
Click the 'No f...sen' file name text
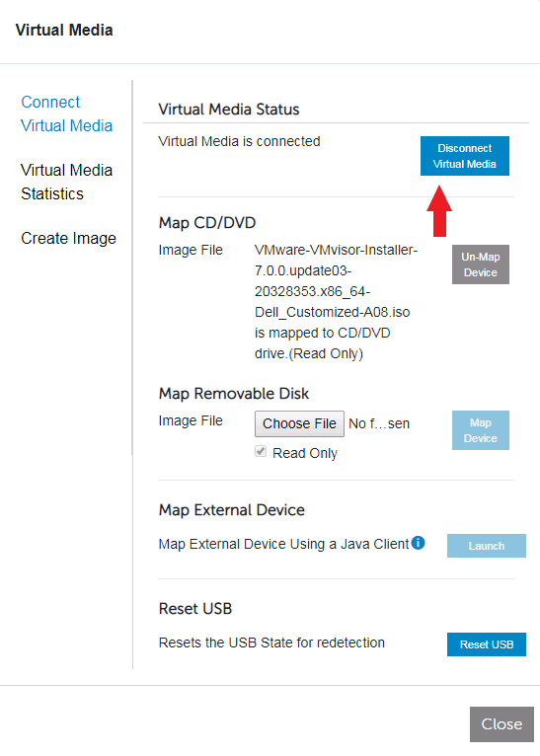point(379,423)
